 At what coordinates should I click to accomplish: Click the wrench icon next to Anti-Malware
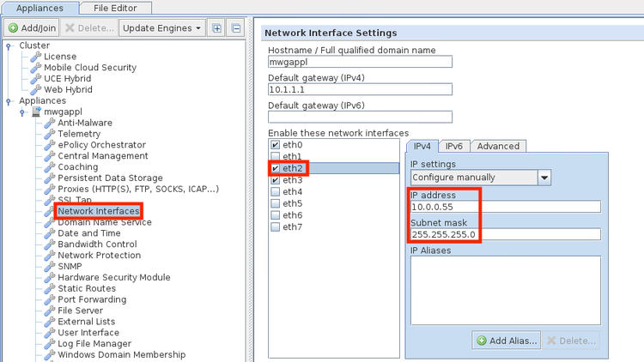pos(50,123)
